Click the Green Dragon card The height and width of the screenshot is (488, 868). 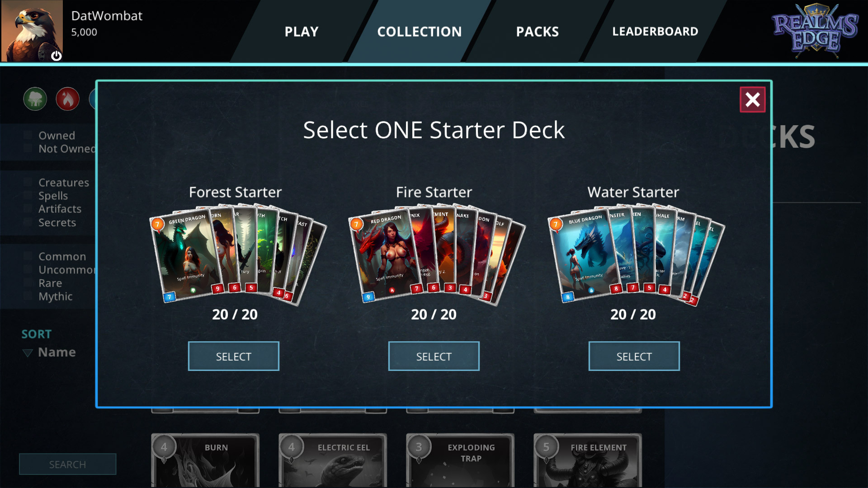point(186,255)
